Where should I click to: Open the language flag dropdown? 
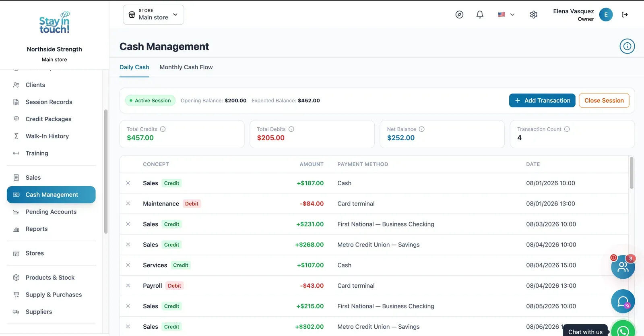coord(506,15)
